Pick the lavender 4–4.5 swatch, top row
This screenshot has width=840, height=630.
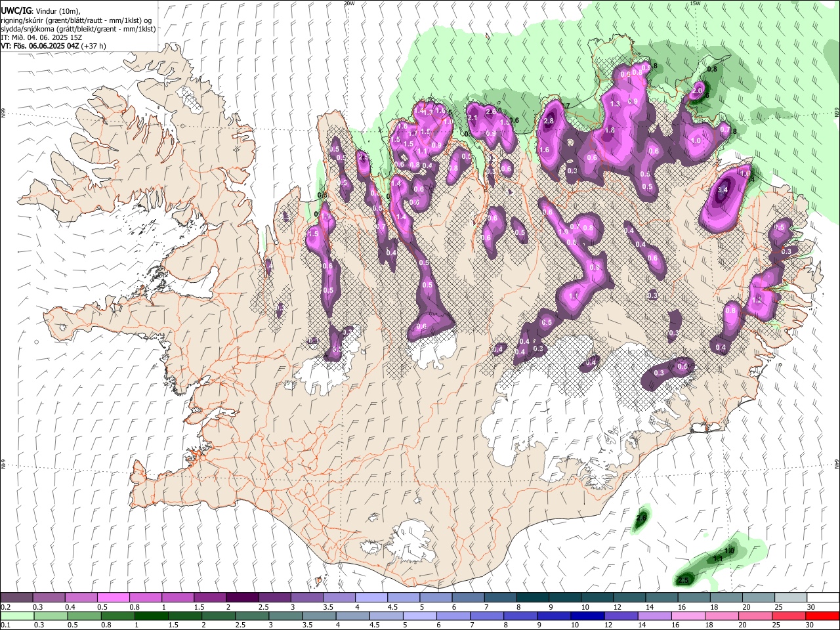[x=371, y=598]
